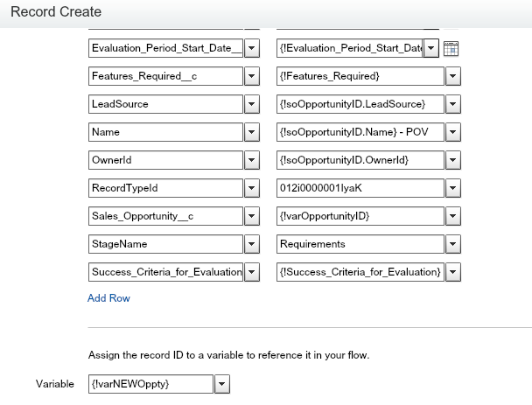Open the Variable varNEWOppty dropdown arrow
The width and height of the screenshot is (532, 405).
click(x=222, y=384)
